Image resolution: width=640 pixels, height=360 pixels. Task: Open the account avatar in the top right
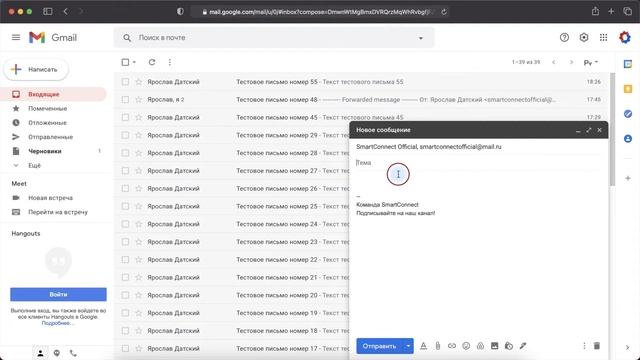pyautogui.click(x=624, y=38)
